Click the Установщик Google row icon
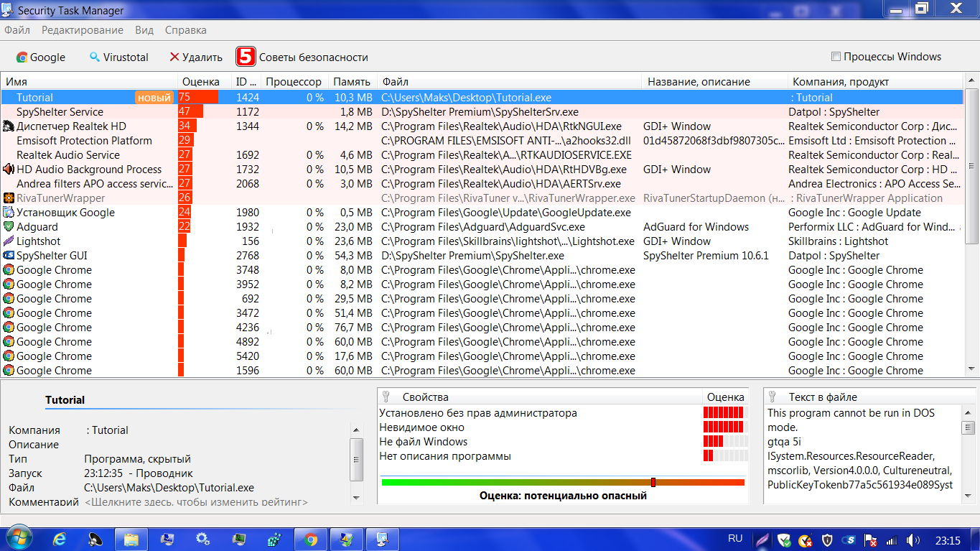This screenshot has height=551, width=980. click(9, 213)
